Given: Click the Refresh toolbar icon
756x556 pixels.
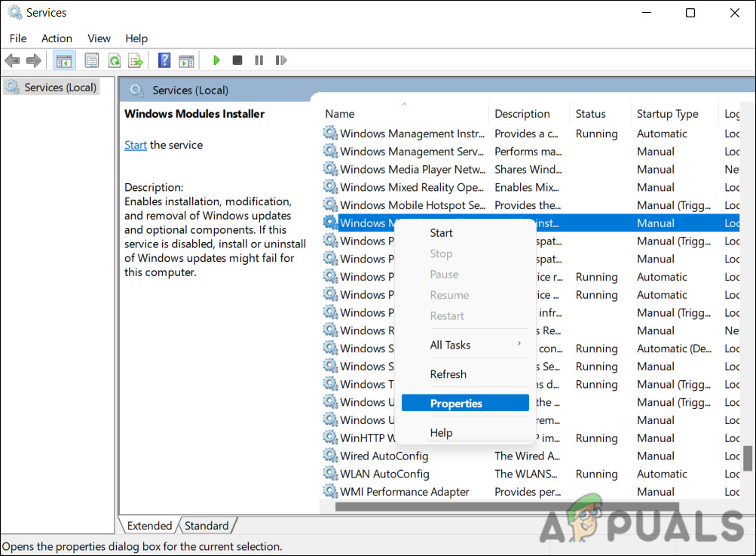Looking at the screenshot, I should point(114,60).
